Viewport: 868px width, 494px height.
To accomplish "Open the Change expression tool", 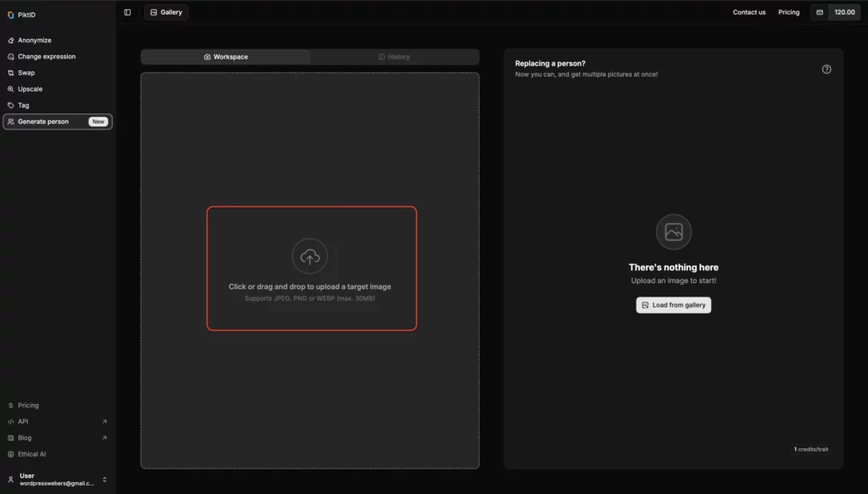I will pos(46,57).
